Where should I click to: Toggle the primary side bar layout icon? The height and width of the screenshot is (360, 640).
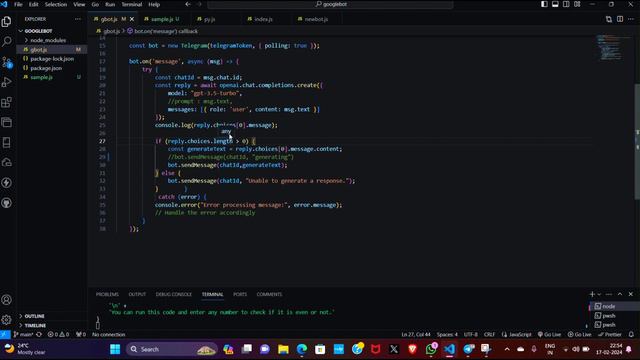click(544, 4)
